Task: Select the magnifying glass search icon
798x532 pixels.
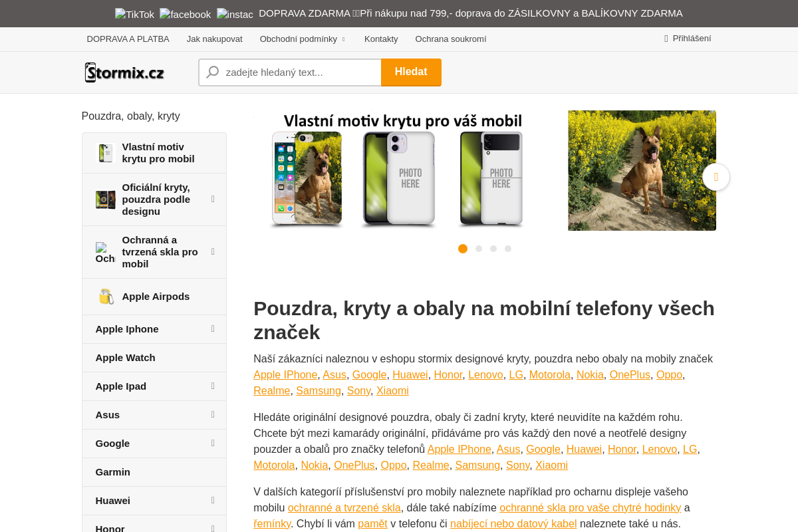Action: click(211, 72)
